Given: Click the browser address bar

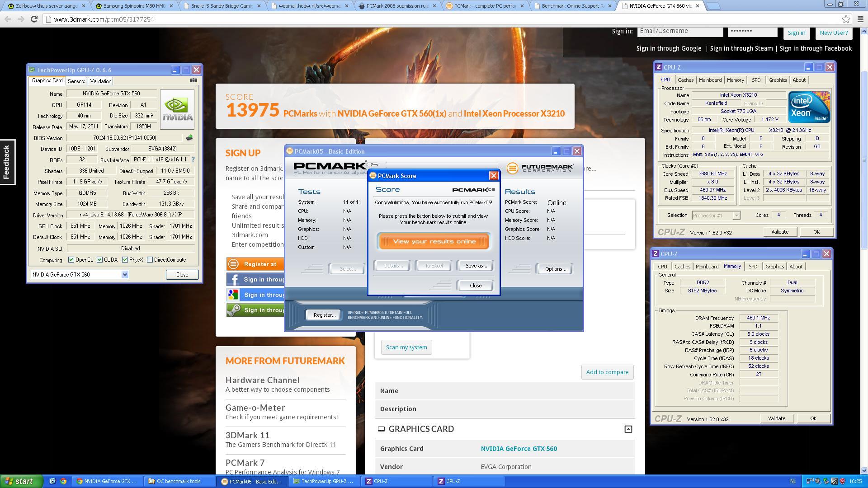Looking at the screenshot, I should pyautogui.click(x=443, y=19).
